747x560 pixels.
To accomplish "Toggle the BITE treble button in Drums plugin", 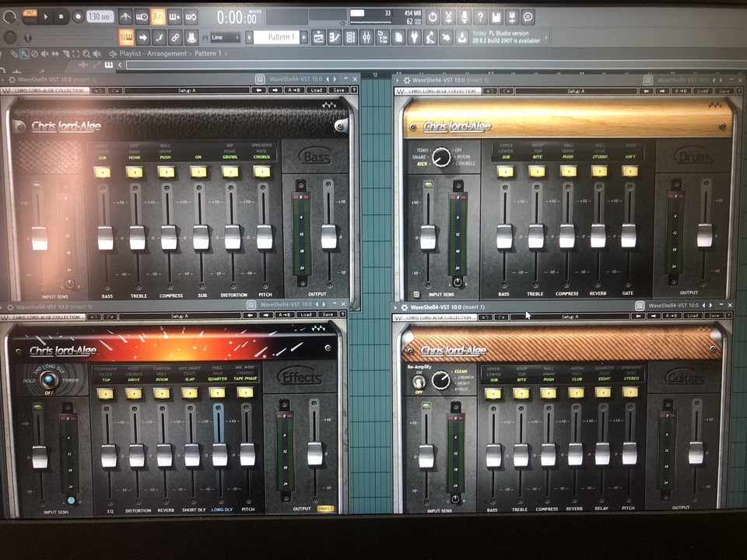I will click(x=537, y=171).
